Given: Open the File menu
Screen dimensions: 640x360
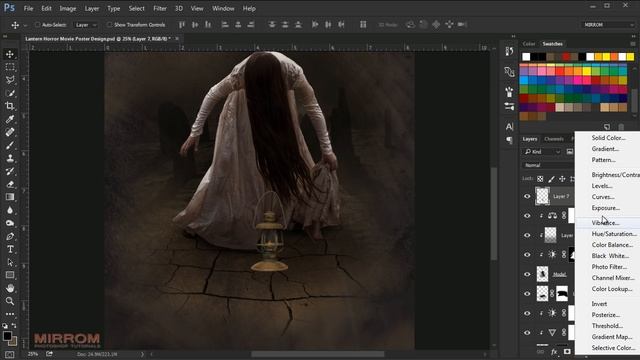Looking at the screenshot, I should coord(28,8).
